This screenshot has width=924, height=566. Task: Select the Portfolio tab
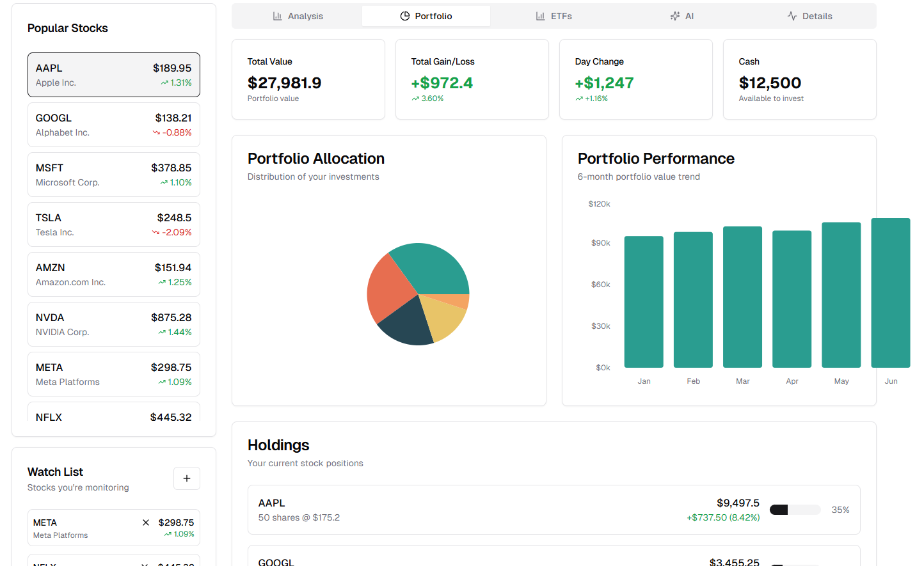click(x=426, y=16)
